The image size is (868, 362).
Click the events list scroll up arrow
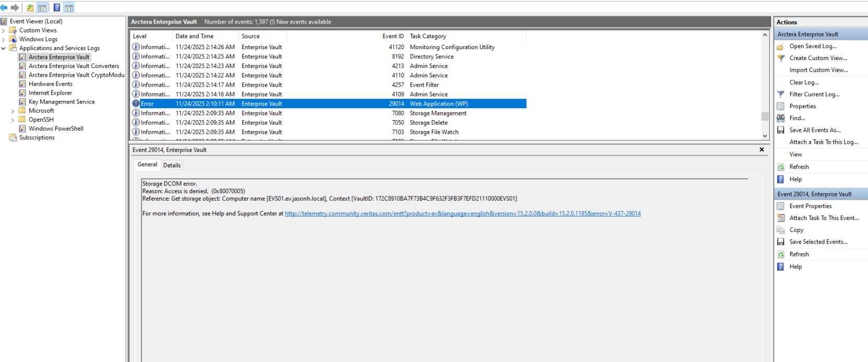pos(765,35)
